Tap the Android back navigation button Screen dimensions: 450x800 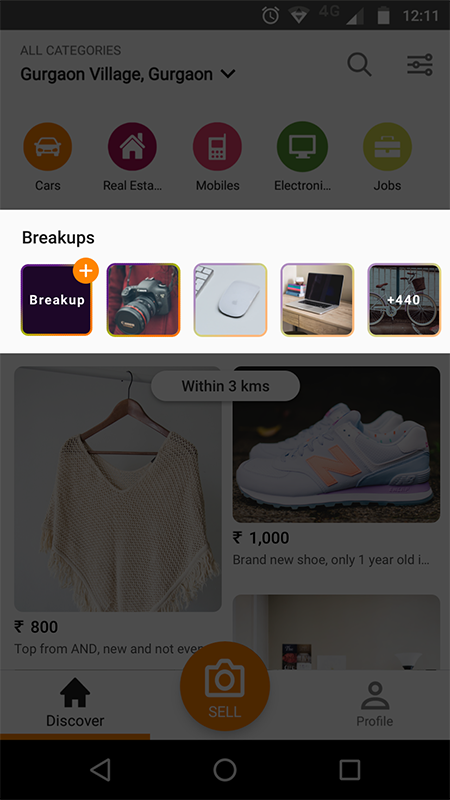pos(100,769)
